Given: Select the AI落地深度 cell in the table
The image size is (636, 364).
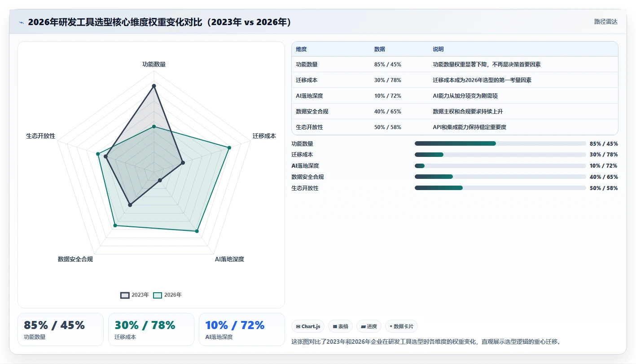Looking at the screenshot, I should [x=310, y=96].
